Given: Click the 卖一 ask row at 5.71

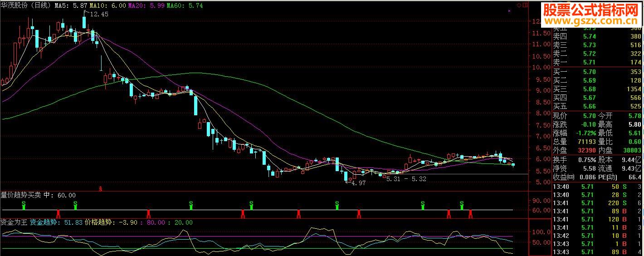Looking at the screenshot, I should tap(597, 63).
